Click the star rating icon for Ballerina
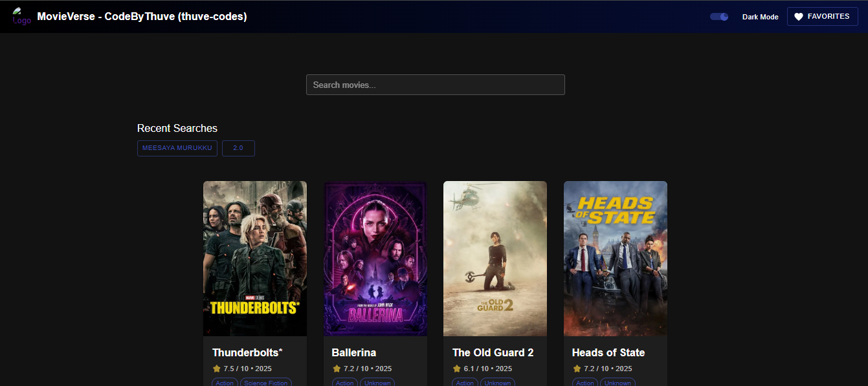868x386 pixels. [x=337, y=369]
